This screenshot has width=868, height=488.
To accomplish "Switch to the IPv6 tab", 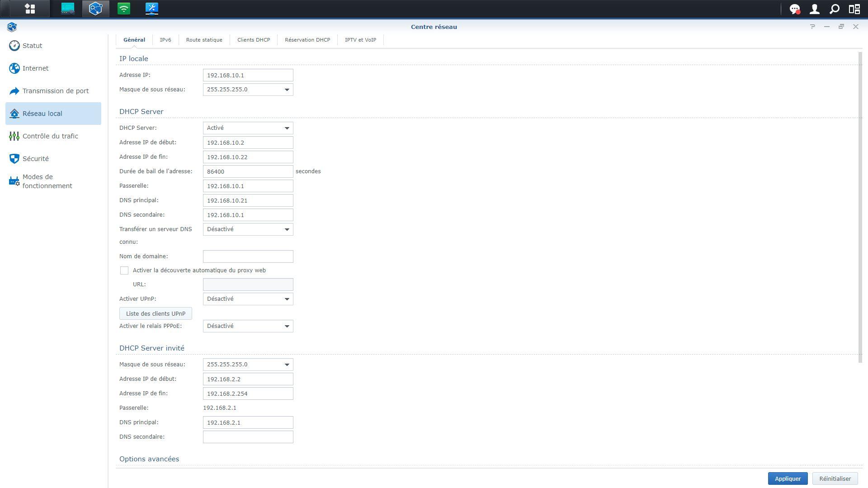I will click(165, 40).
